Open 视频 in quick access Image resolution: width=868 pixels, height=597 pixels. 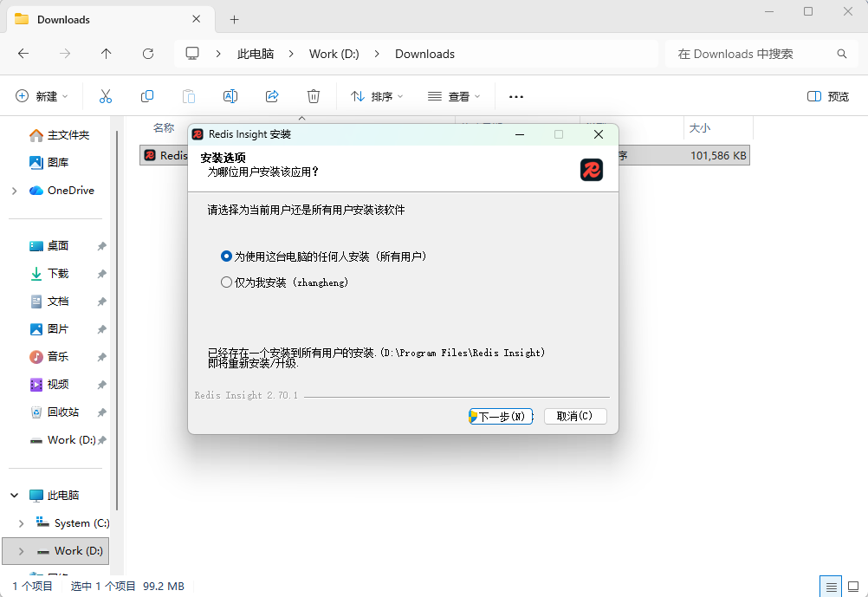[49, 385]
